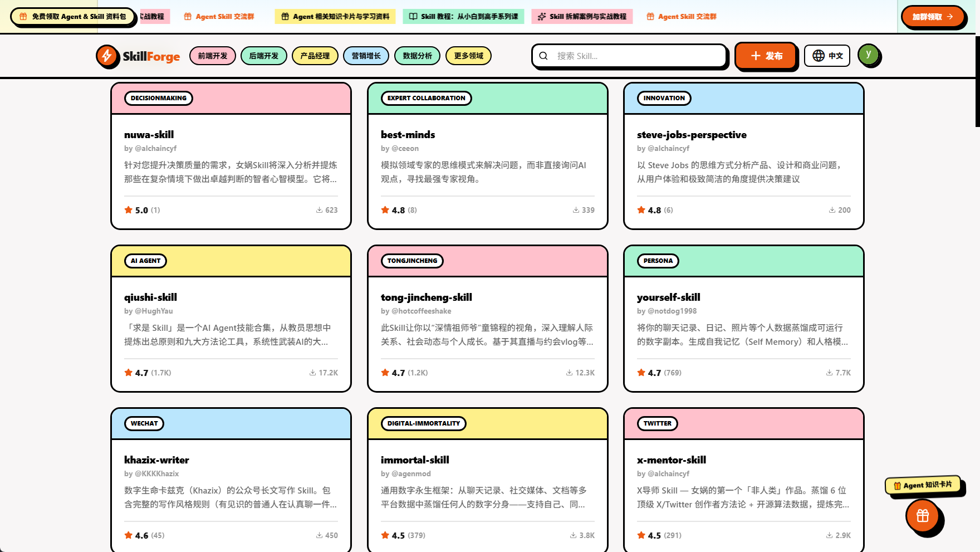Select the 营销增长 category
Viewport: 980px width, 552px height.
(366, 56)
